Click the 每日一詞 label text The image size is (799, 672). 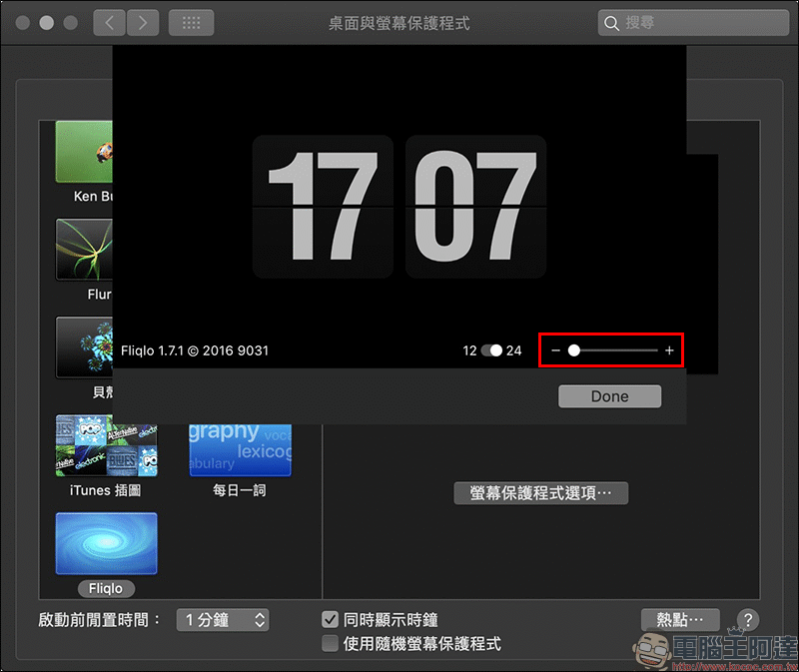[x=240, y=490]
